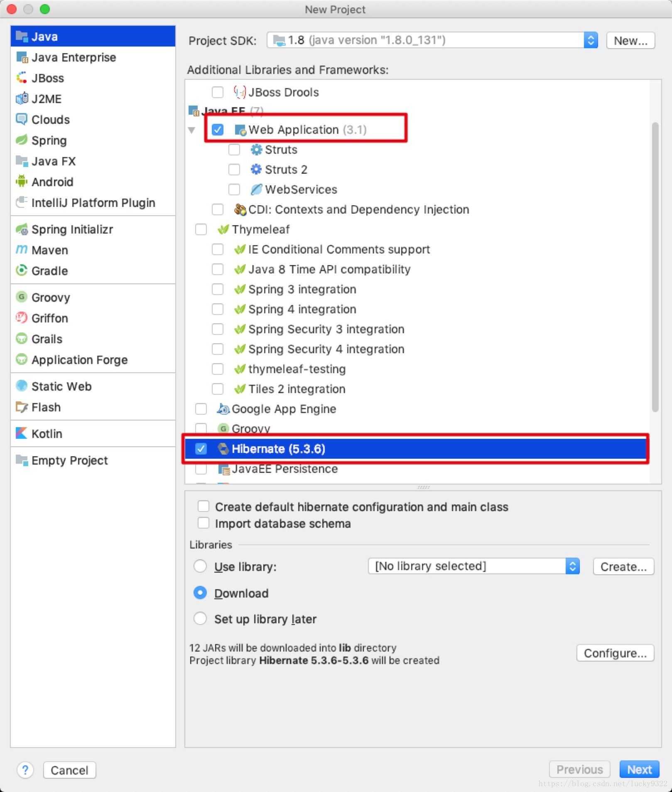Click the splitter handle below the frameworks list
The image size is (672, 792).
(423, 487)
